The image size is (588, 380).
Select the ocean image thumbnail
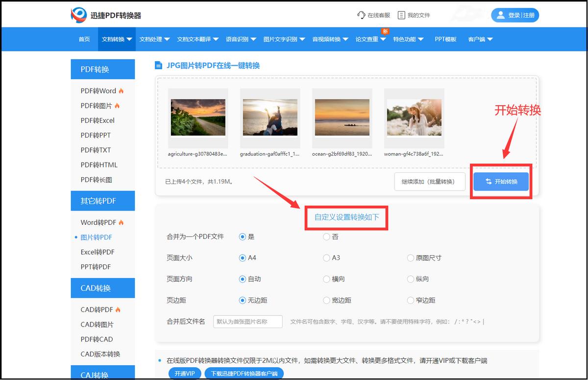tap(342, 118)
